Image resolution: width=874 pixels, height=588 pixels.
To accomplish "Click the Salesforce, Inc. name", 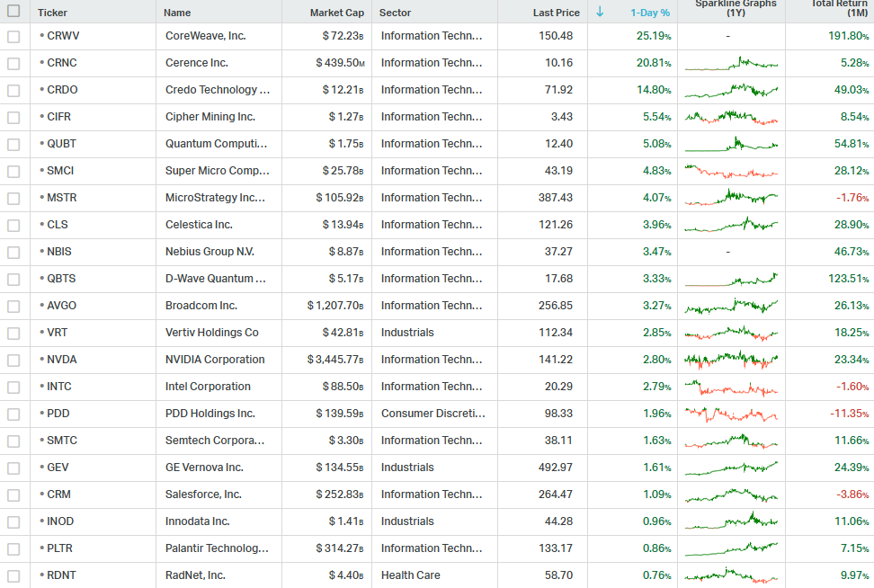I will coord(203,494).
